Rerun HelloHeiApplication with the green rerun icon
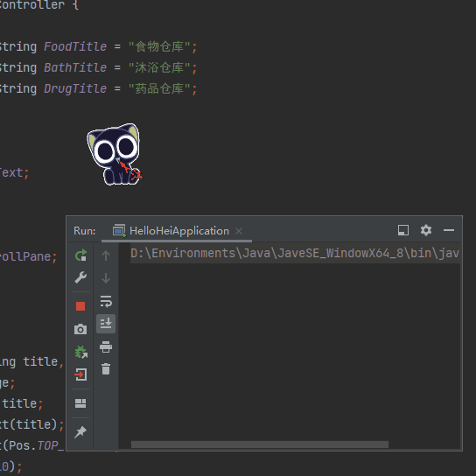This screenshot has width=476, height=476. pyautogui.click(x=80, y=255)
